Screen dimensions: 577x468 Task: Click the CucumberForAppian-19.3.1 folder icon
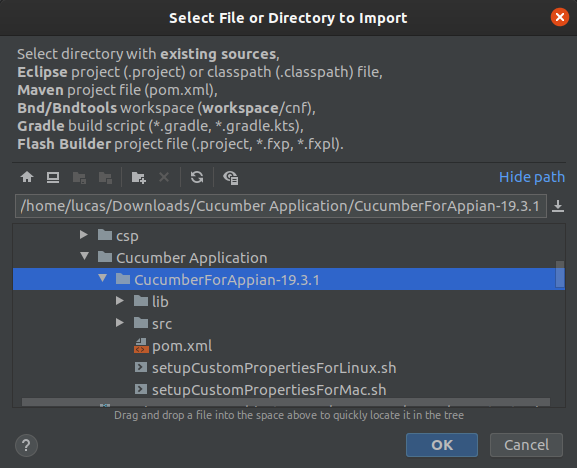point(123,279)
